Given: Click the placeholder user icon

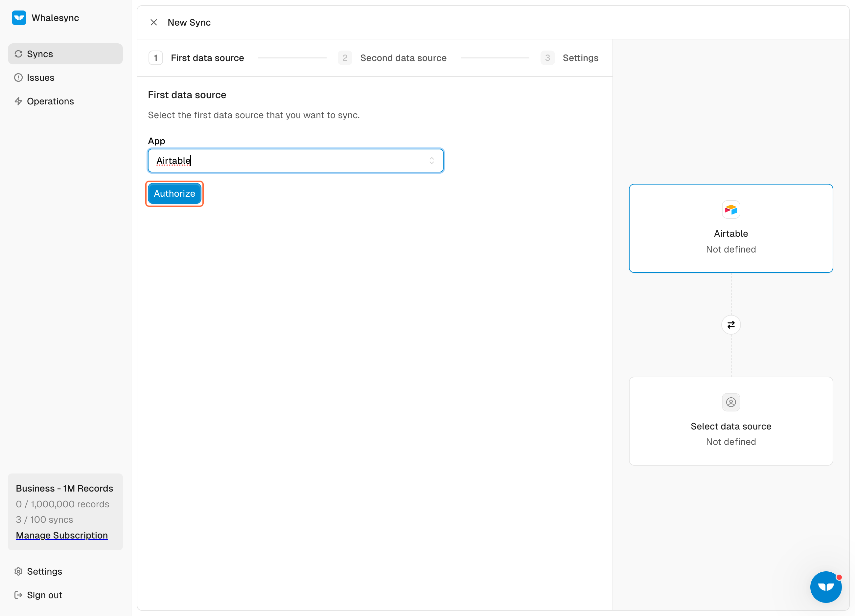Looking at the screenshot, I should click(x=731, y=402).
